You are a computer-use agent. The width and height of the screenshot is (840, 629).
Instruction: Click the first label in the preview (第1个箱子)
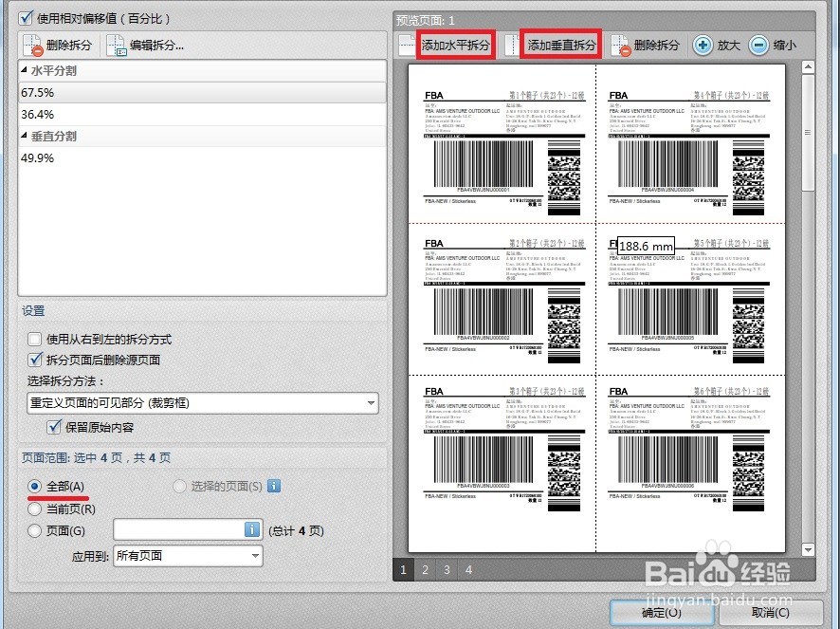(x=503, y=153)
